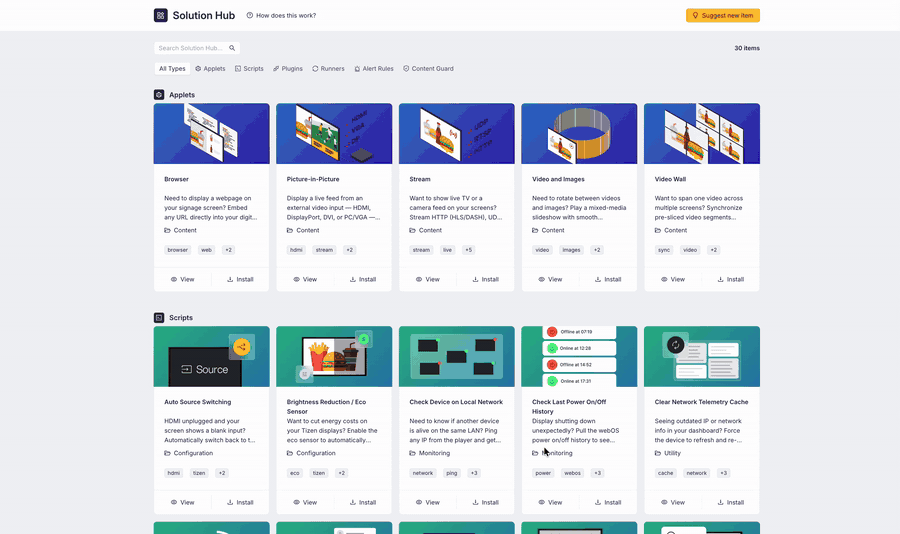Open the Video and Images applet thumbnail
This screenshot has width=900, height=534.
[579, 134]
